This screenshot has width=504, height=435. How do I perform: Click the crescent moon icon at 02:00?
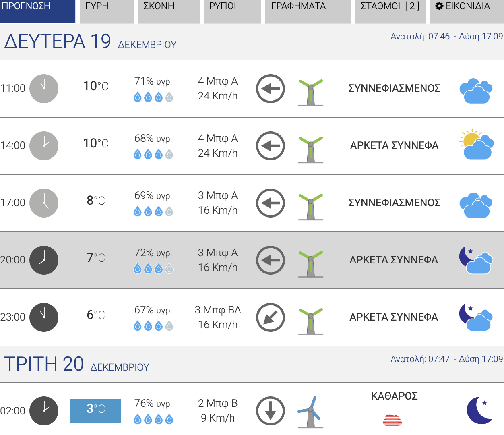[x=480, y=410]
